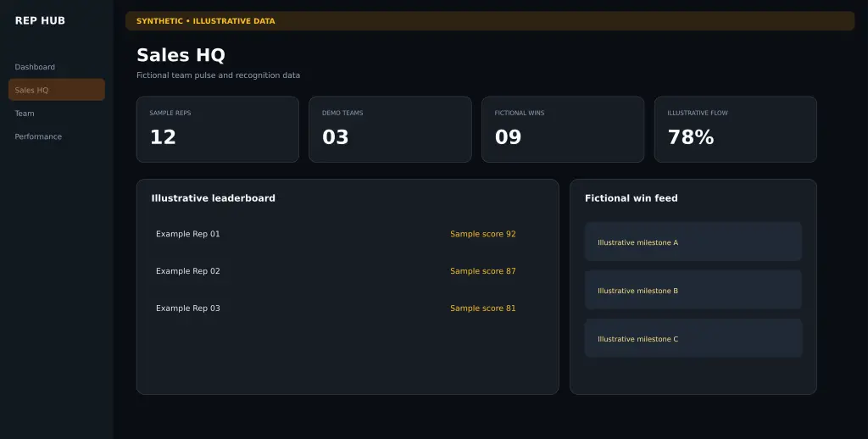Open the Illustrative Flow 78% card
The width and height of the screenshot is (868, 439).
(736, 130)
